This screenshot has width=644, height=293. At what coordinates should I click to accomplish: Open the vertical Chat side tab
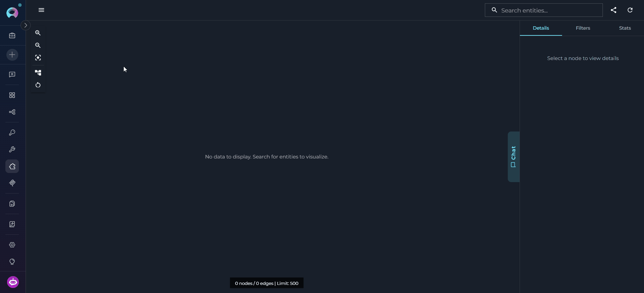point(514,157)
